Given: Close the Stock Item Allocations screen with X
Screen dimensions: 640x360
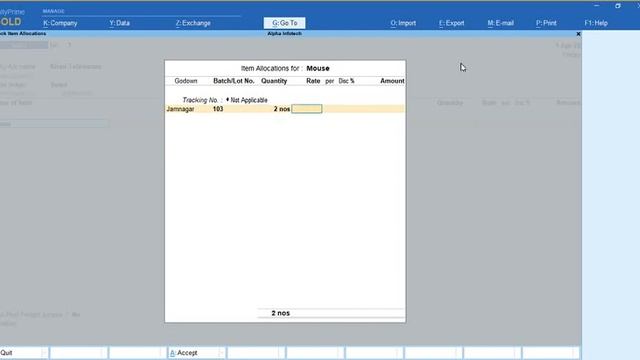Looking at the screenshot, I should 578,34.
